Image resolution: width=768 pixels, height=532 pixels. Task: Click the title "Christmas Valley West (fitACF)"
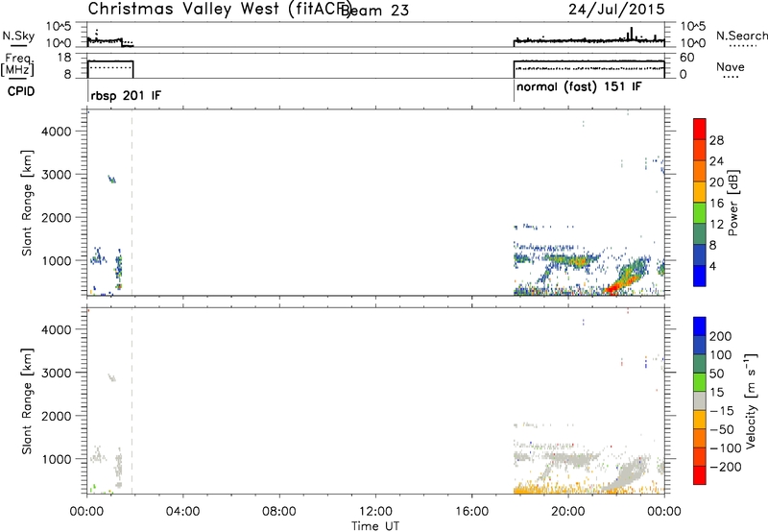coord(219,10)
